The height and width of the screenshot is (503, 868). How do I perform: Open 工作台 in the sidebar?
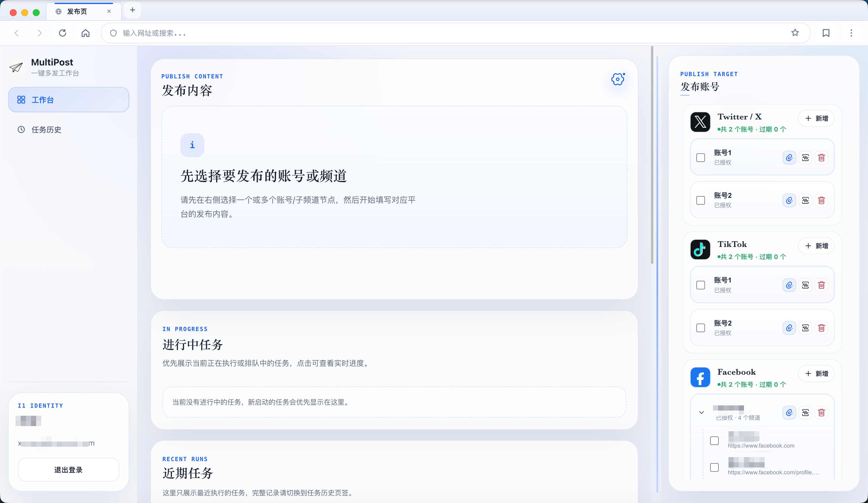[69, 100]
